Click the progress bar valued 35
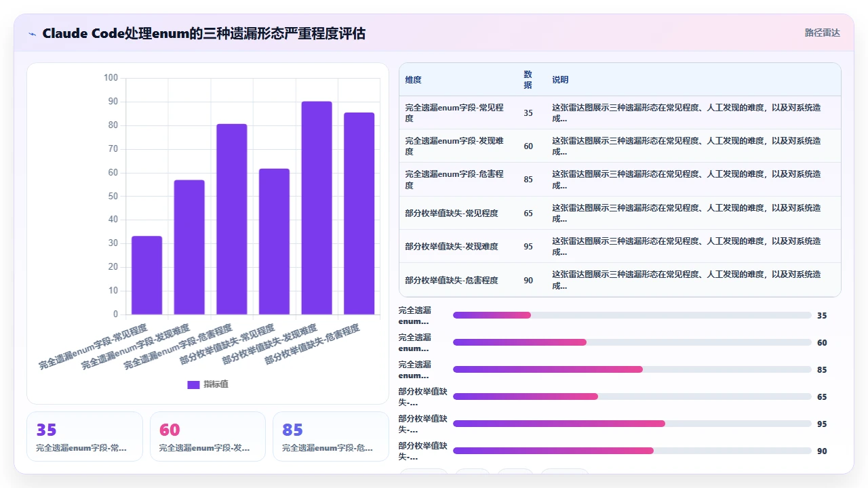This screenshot has width=868, height=488. 632,315
